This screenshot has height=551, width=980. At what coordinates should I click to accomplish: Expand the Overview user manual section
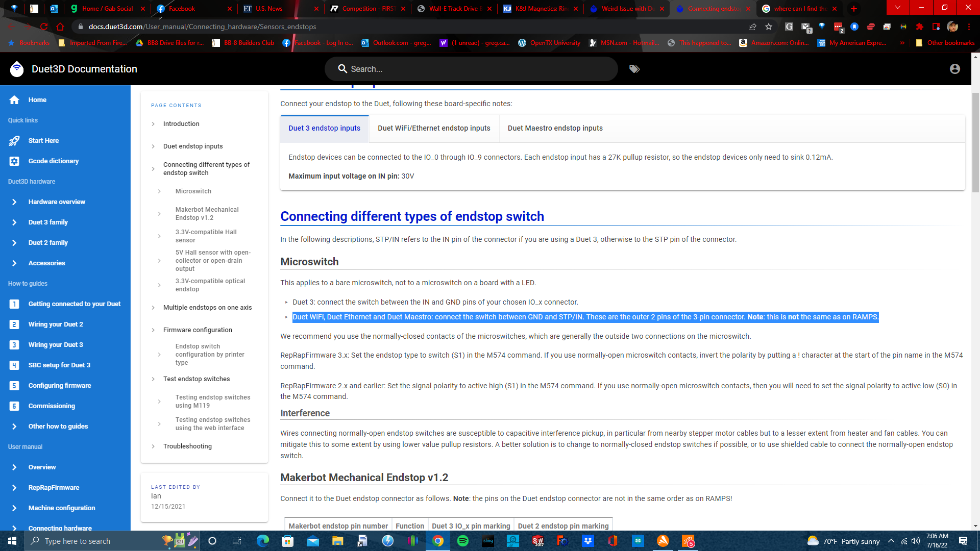coord(14,467)
